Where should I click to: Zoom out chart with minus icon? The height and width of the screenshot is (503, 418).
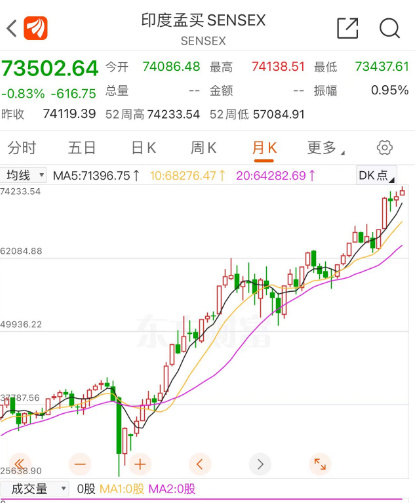(80, 464)
